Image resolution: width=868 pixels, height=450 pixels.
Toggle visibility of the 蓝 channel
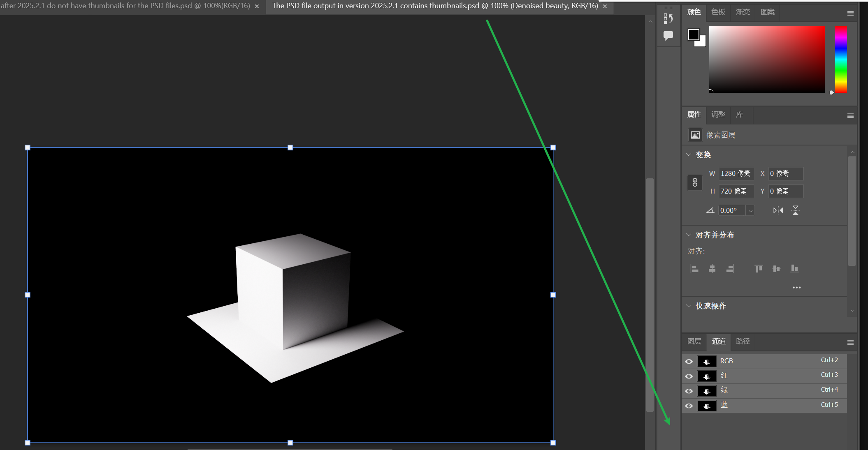pyautogui.click(x=689, y=406)
